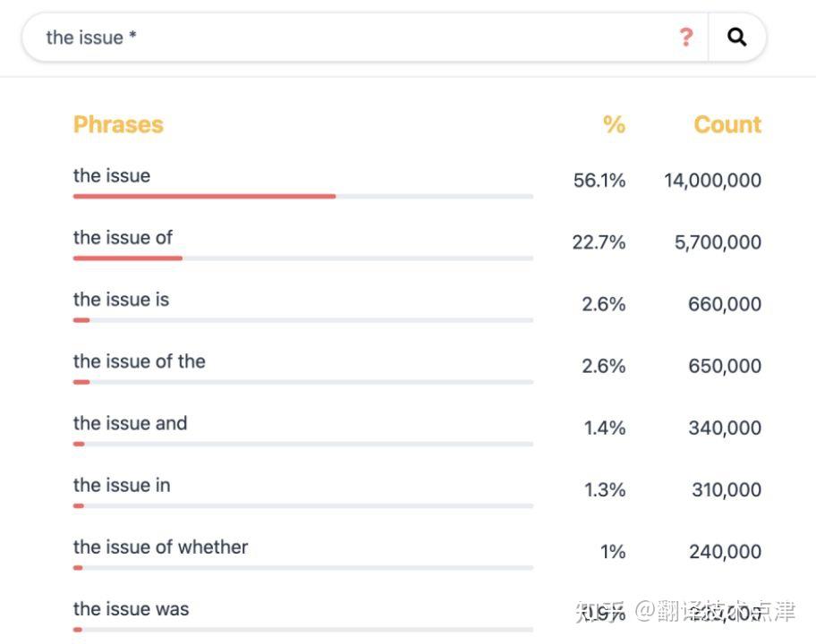Viewport: 816px width, 644px height.
Task: Choose the phrase "the issue in"
Action: [122, 485]
